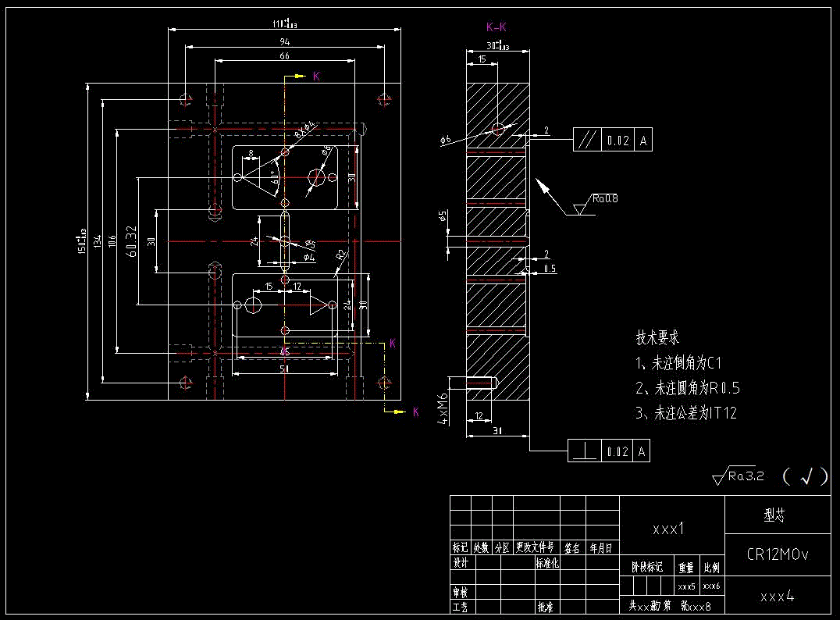Select note 3、未注公差为IT12
840x620 pixels.
pos(686,413)
